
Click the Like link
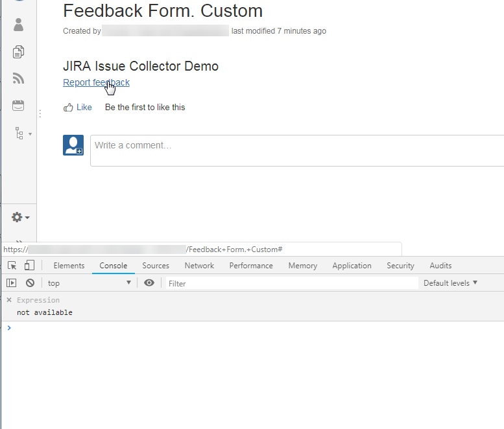coord(84,108)
